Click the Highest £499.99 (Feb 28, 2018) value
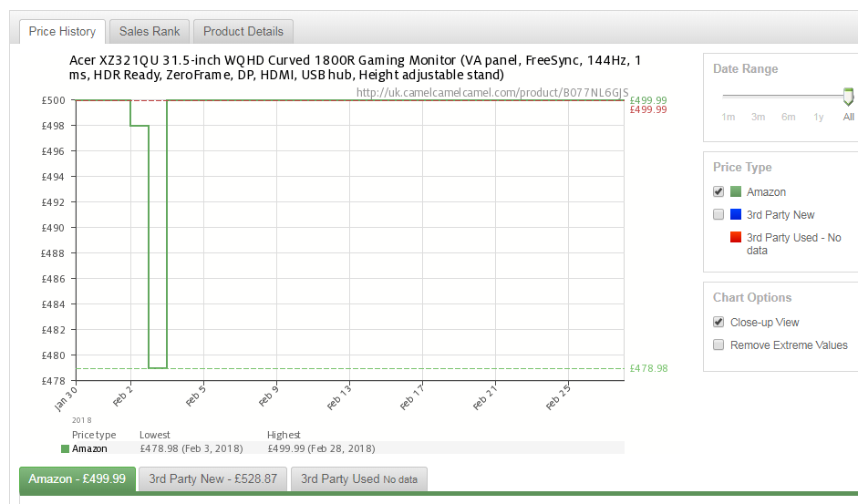This screenshot has width=858, height=504. tap(321, 448)
